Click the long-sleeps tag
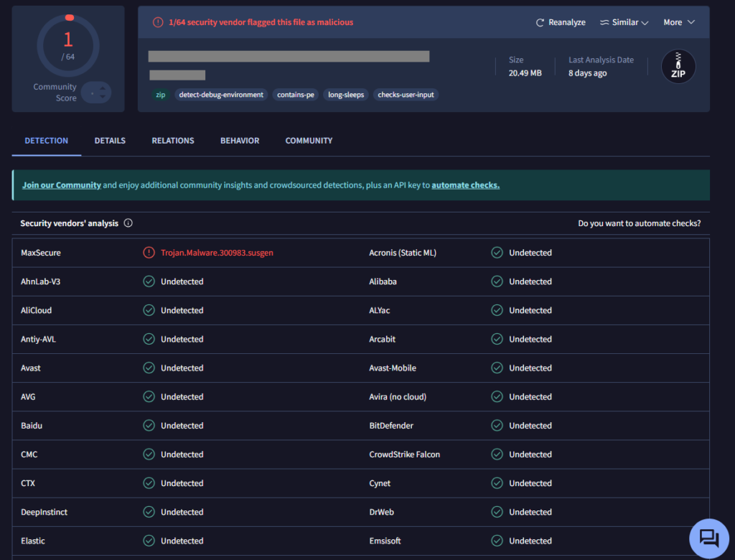735x560 pixels. (x=346, y=95)
